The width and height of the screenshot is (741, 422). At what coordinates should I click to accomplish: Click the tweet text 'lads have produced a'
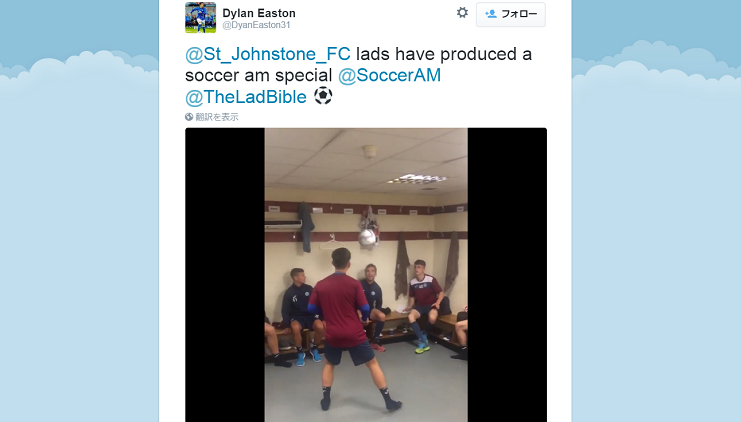point(444,54)
